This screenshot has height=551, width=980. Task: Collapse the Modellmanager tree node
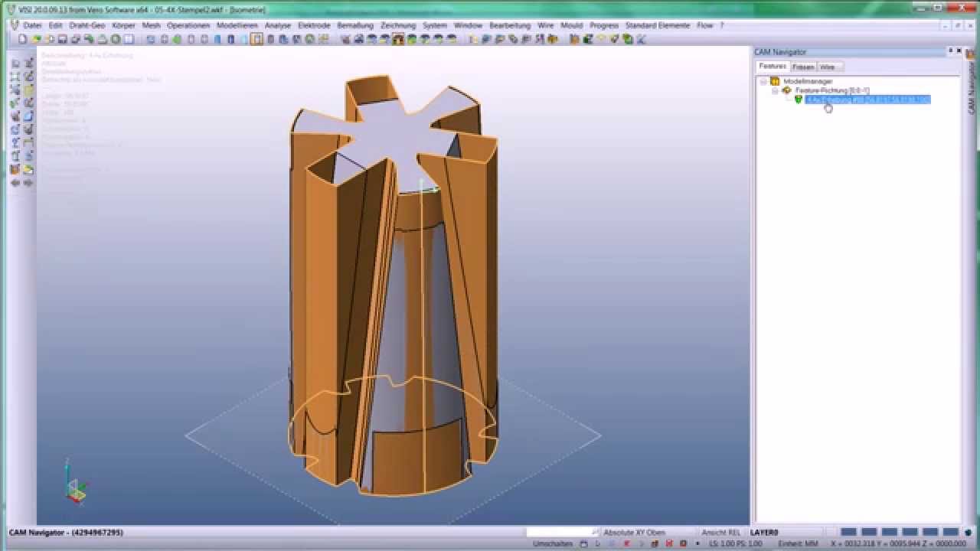coord(763,81)
